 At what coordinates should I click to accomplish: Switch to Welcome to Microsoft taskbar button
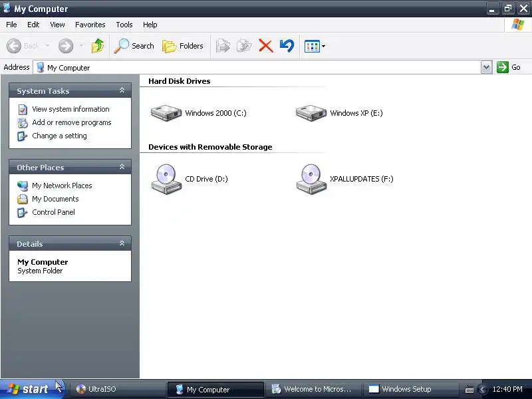[313, 389]
